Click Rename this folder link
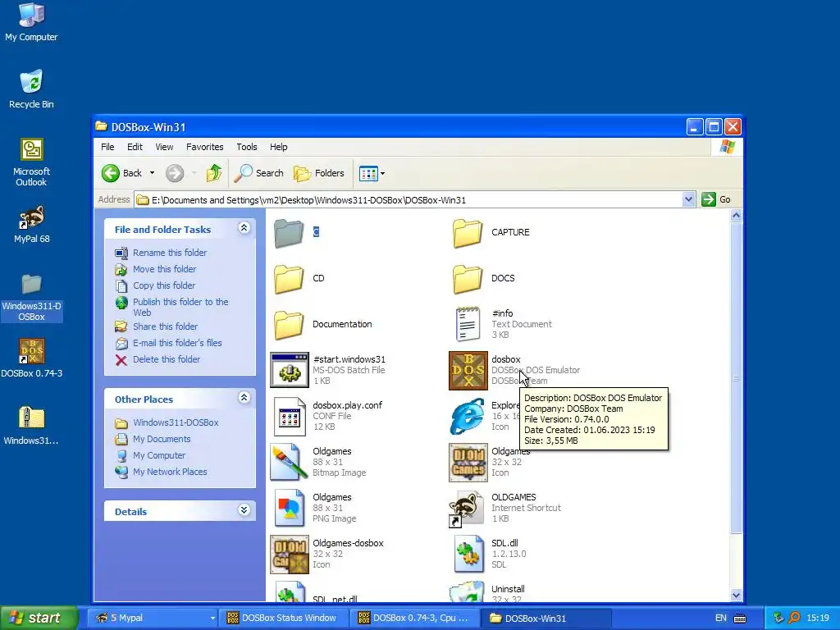The height and width of the screenshot is (630, 840). (170, 253)
